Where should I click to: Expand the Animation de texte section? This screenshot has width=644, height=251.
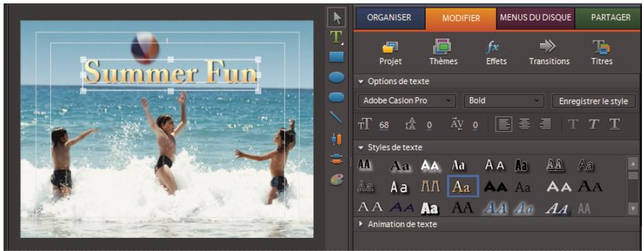(361, 224)
